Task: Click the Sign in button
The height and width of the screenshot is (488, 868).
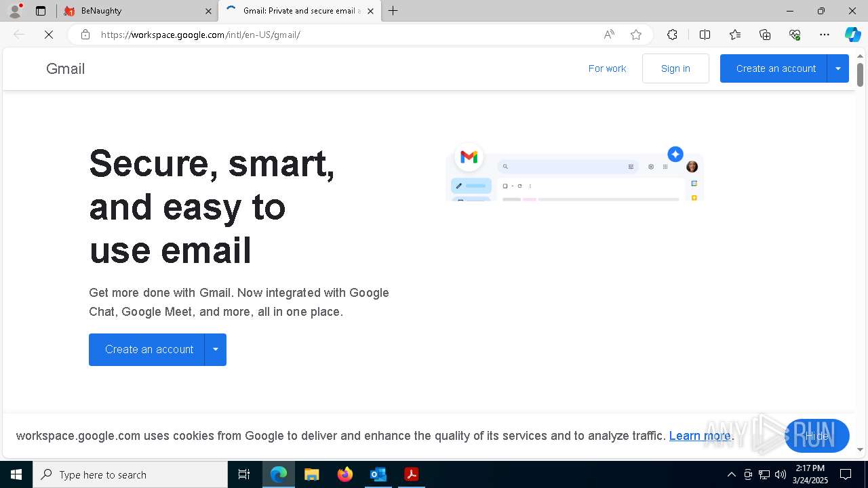Action: (675, 68)
